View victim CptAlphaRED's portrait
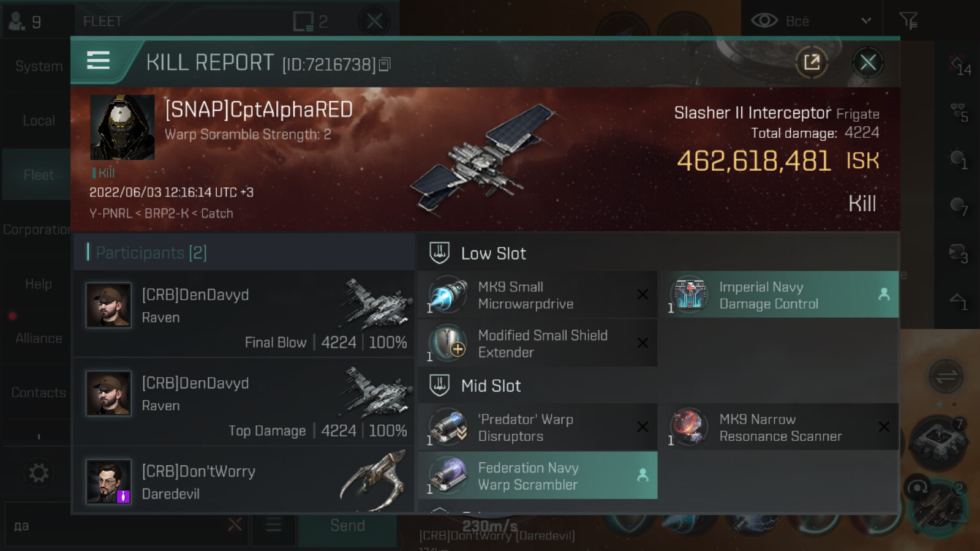980x551 pixels. [x=123, y=127]
